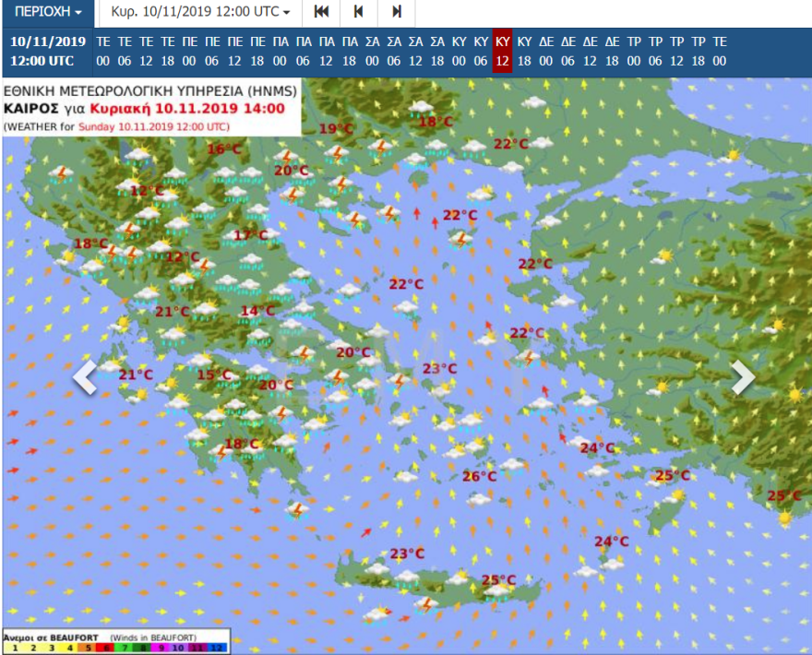
Task: Click the left chevron arrow on the map
Action: coord(85,377)
